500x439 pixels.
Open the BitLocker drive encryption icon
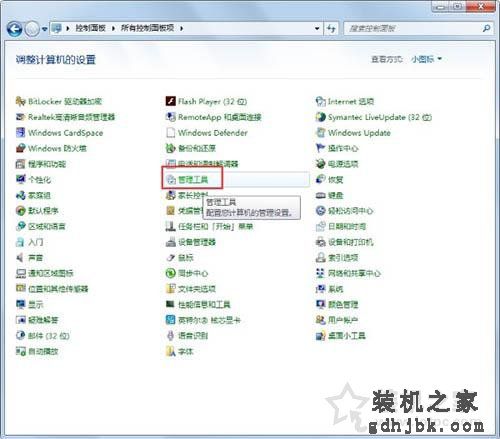tap(21, 101)
